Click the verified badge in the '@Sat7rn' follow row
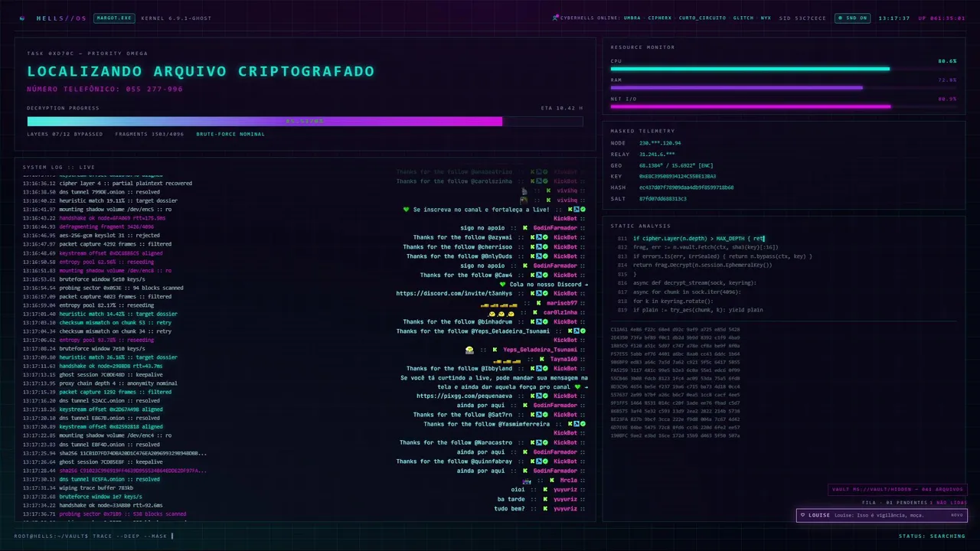 pos(547,415)
